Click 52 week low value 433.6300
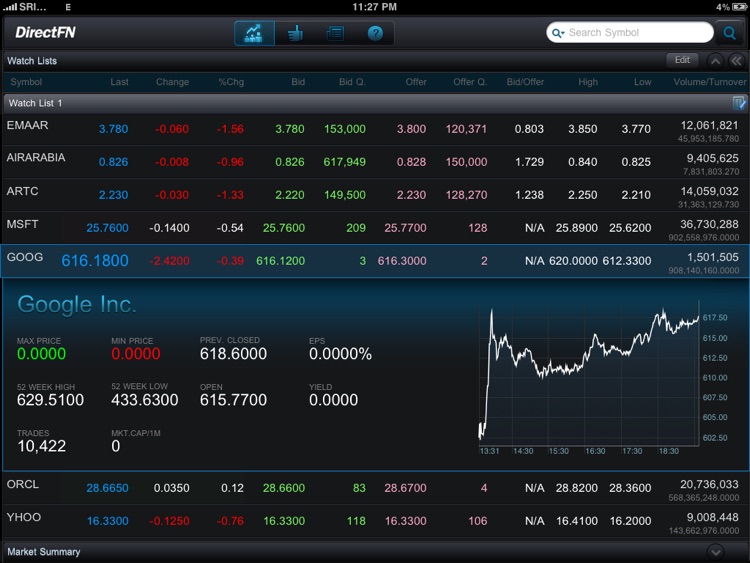This screenshot has width=750, height=563. (x=144, y=400)
